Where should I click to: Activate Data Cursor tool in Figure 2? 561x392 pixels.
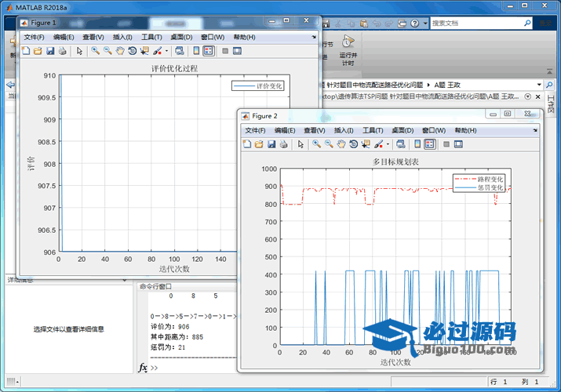coord(366,144)
